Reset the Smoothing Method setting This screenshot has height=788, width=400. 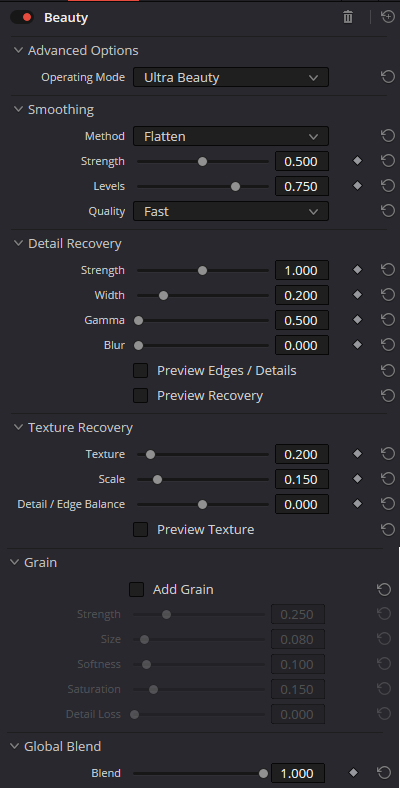click(x=387, y=136)
